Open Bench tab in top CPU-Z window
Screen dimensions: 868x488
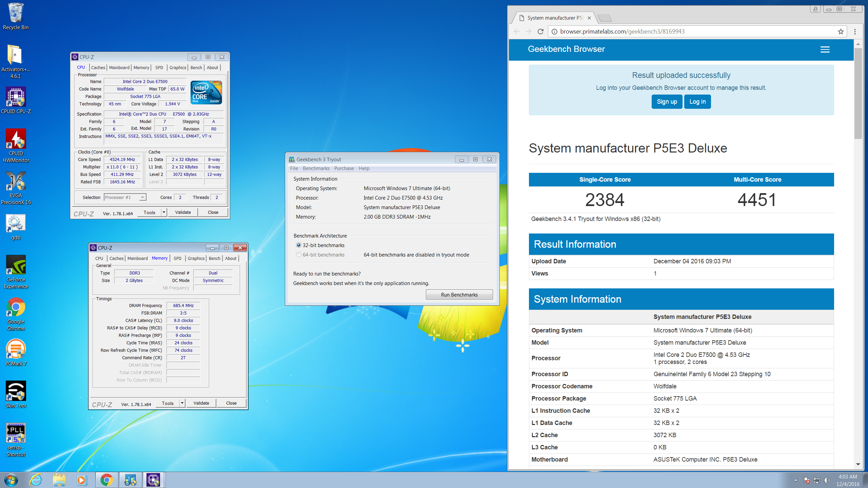[x=196, y=67]
